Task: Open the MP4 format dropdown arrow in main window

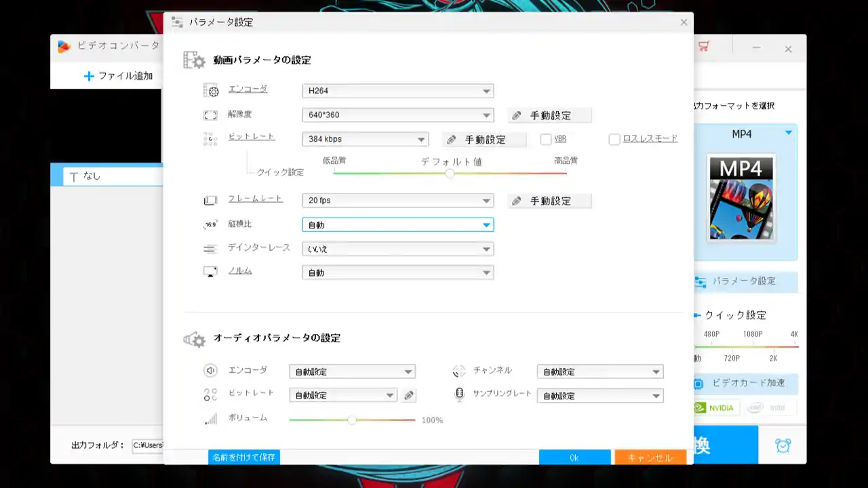Action: 789,133
